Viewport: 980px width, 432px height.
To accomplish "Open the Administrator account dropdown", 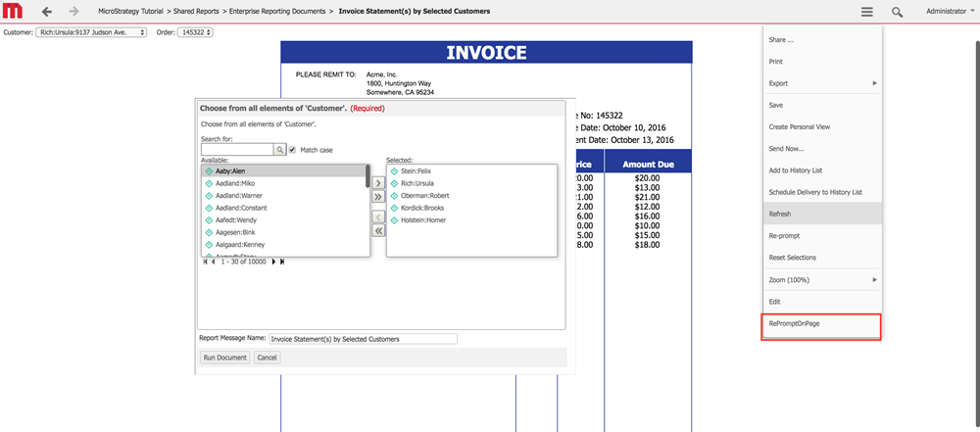I will [x=951, y=11].
